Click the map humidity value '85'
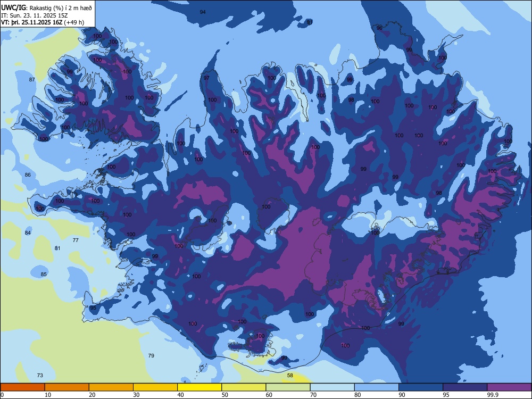This screenshot has height=399, width=532. tap(44, 274)
